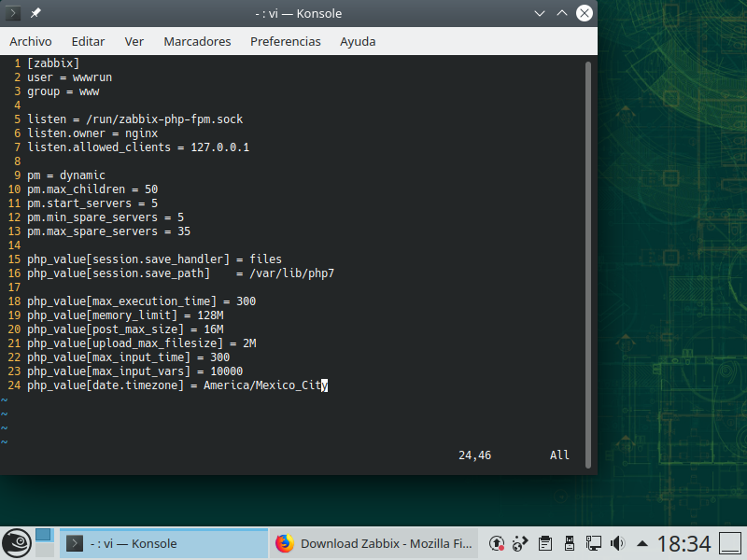Open the network connections tray icon
Screen dimensions: 747x560
pyautogui.click(x=593, y=543)
